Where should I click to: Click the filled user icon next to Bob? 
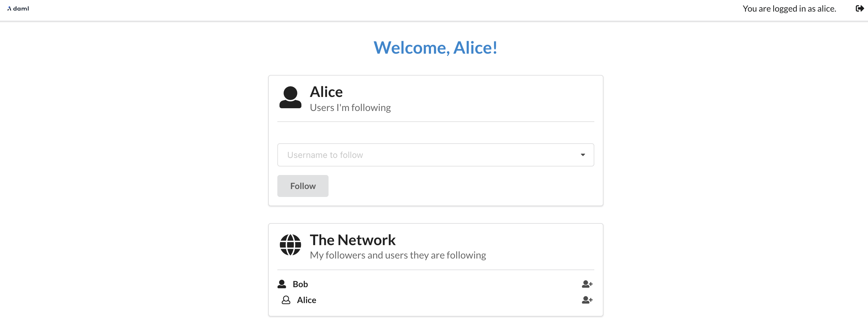282,284
